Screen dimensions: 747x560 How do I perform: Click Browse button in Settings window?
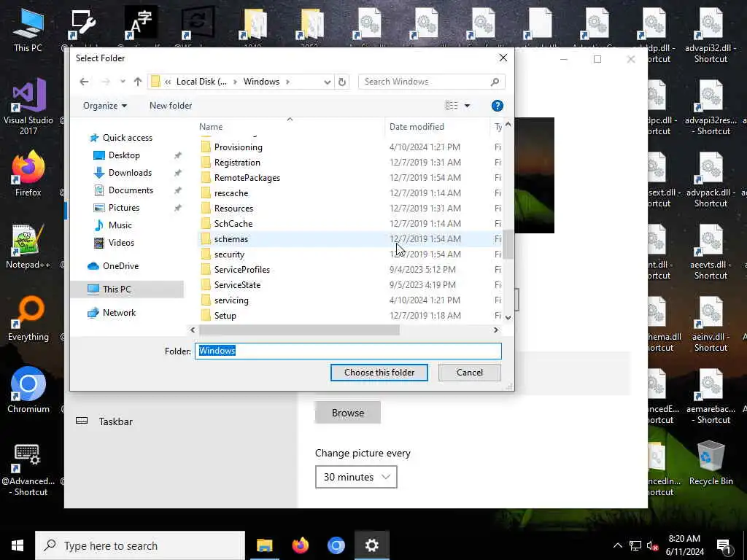tap(348, 413)
